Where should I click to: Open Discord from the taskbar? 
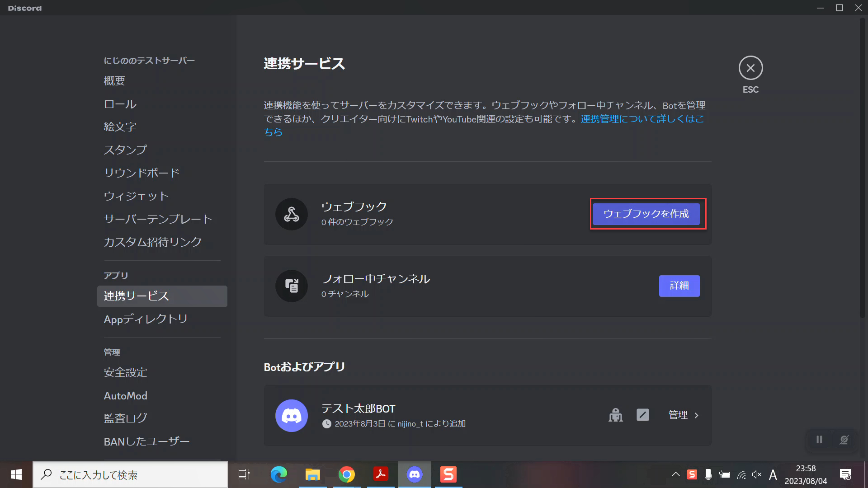click(x=415, y=474)
